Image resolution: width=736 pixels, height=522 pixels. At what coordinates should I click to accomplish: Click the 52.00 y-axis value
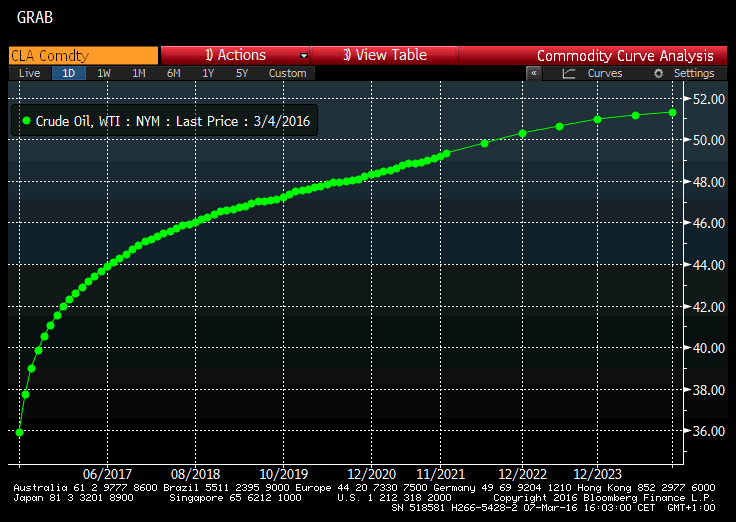click(x=709, y=99)
